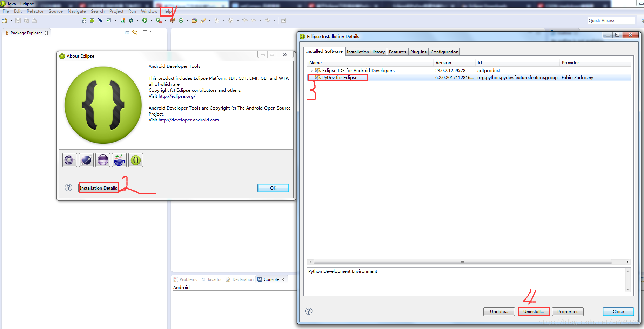Open the Forward history dropdown arrow
The width and height of the screenshot is (644, 329).
(x=274, y=20)
